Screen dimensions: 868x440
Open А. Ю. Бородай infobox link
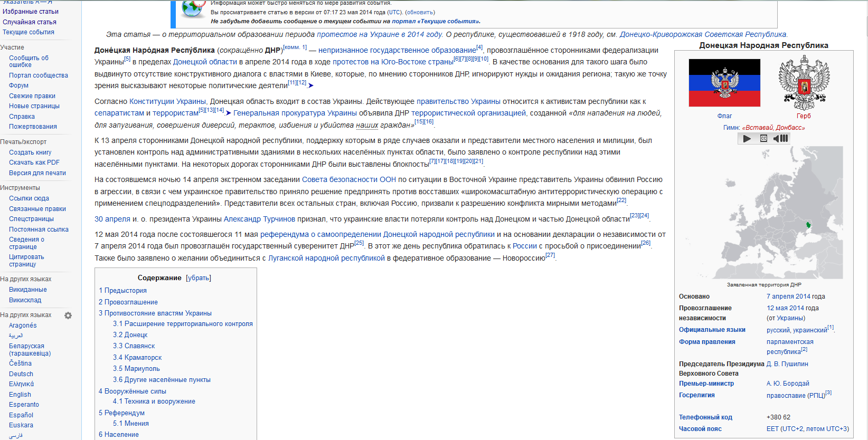click(788, 384)
